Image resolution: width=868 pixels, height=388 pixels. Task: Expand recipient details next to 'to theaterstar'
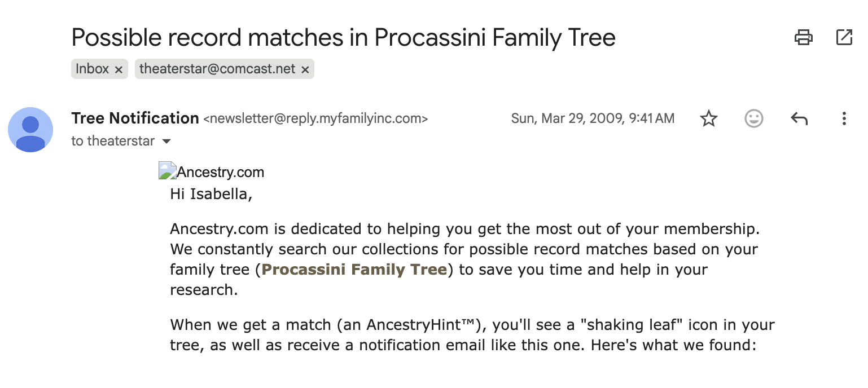166,141
